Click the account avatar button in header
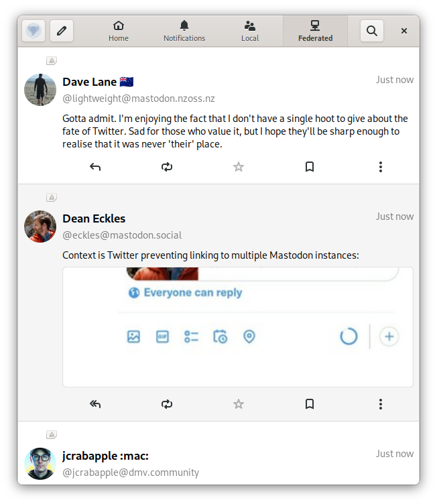This screenshot has height=504, width=437. coord(34,31)
